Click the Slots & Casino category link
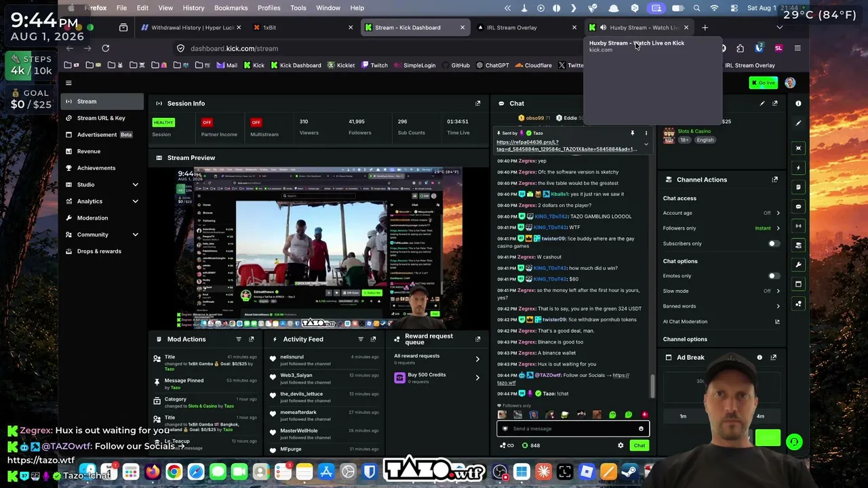This screenshot has width=868, height=488. [694, 131]
